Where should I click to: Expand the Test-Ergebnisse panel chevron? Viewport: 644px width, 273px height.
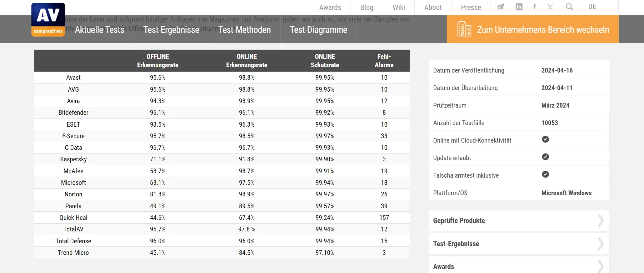coord(601,244)
